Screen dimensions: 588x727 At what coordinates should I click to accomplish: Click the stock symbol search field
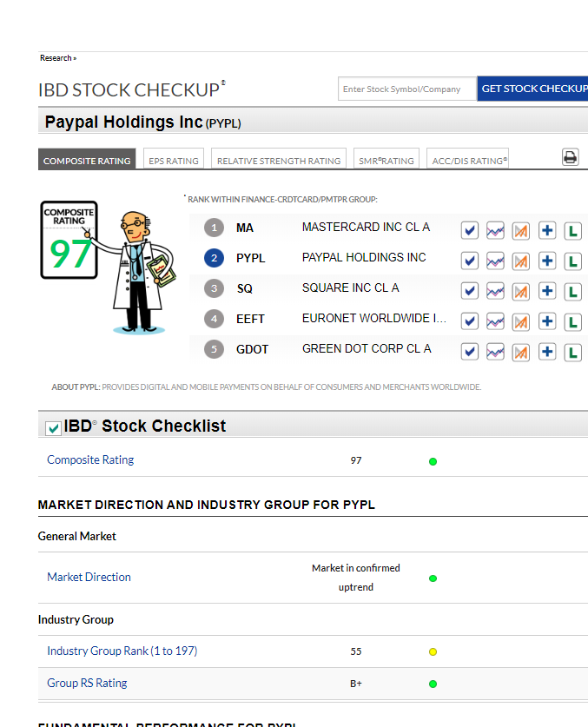point(406,89)
